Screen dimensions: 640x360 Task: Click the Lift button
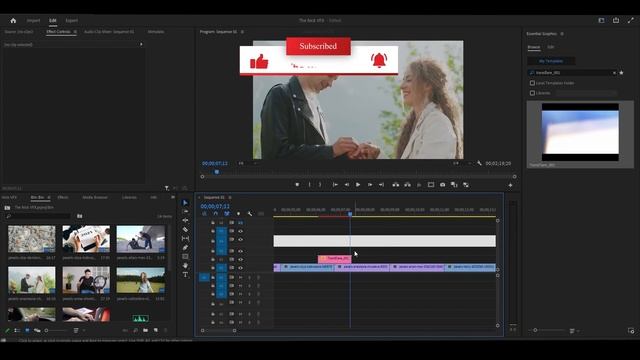pyautogui.click(x=396, y=185)
